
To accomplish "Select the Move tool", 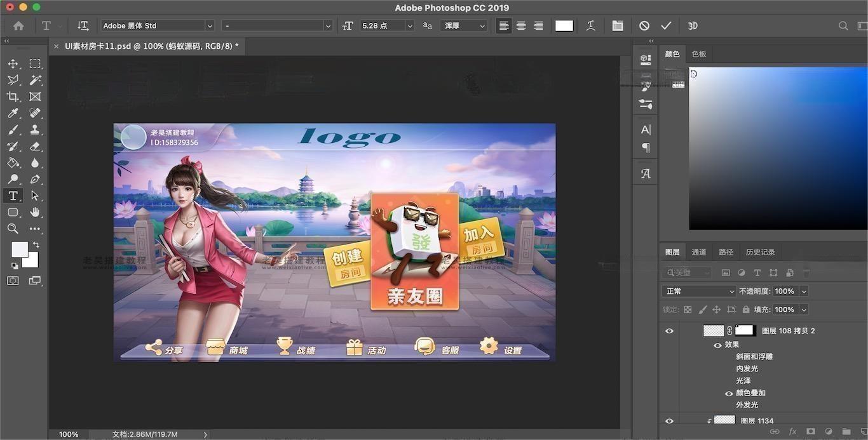I will tap(13, 63).
